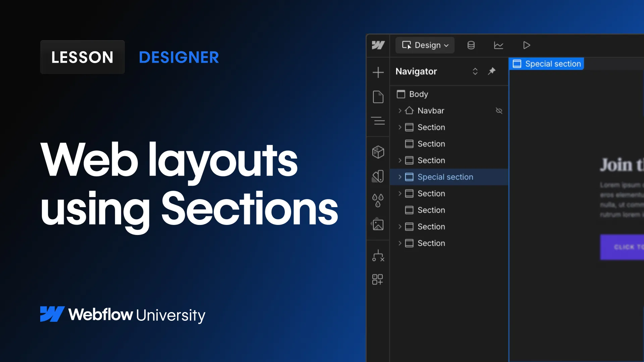Image resolution: width=644 pixels, height=362 pixels.
Task: Open site analytics via the chart icon
Action: tap(499, 45)
